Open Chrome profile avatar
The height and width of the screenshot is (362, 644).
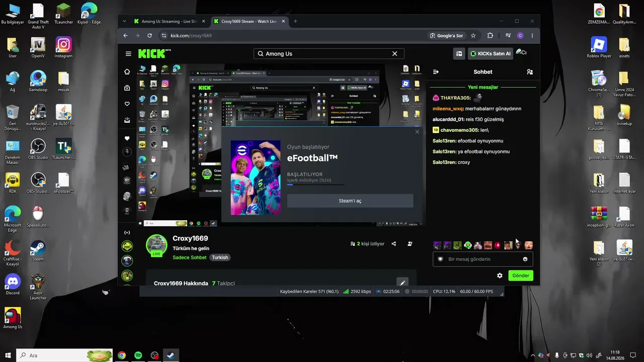pos(520,36)
